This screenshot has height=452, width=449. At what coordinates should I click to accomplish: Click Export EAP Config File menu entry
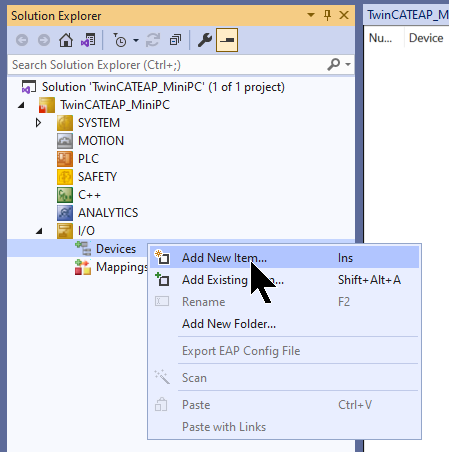tap(284, 351)
